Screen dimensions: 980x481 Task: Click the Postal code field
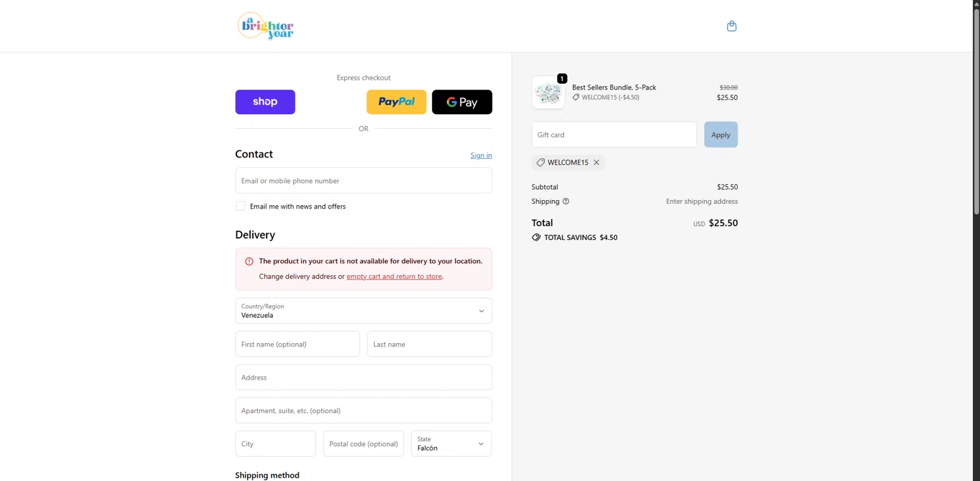tap(364, 444)
